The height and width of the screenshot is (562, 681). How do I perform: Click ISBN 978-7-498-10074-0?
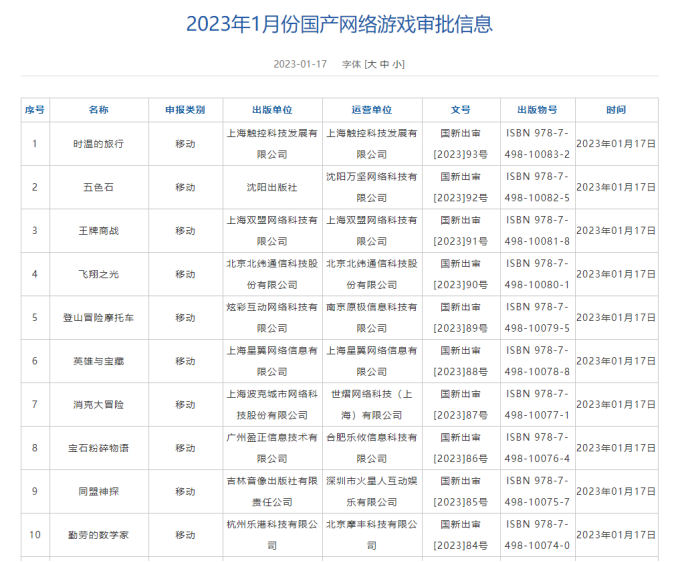[x=537, y=535]
